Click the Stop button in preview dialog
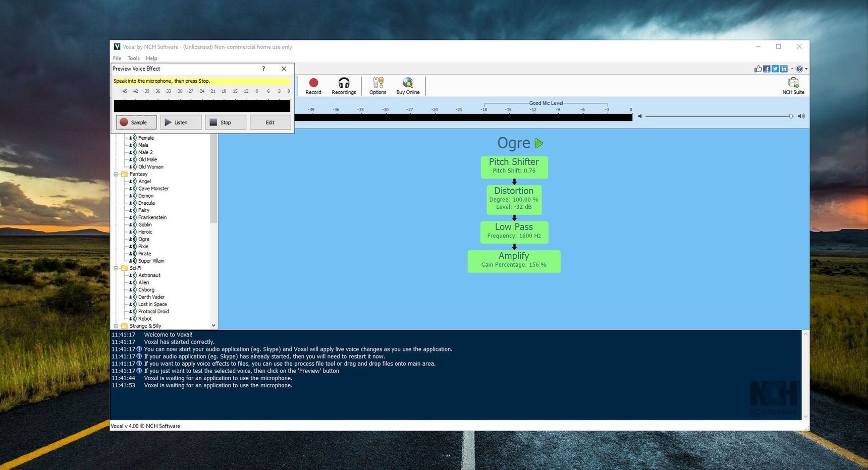Viewport: 868px width, 470px height. [x=226, y=123]
